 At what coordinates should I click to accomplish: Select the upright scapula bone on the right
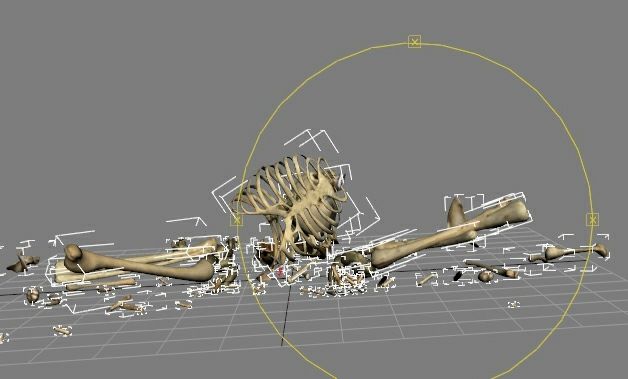tap(456, 213)
